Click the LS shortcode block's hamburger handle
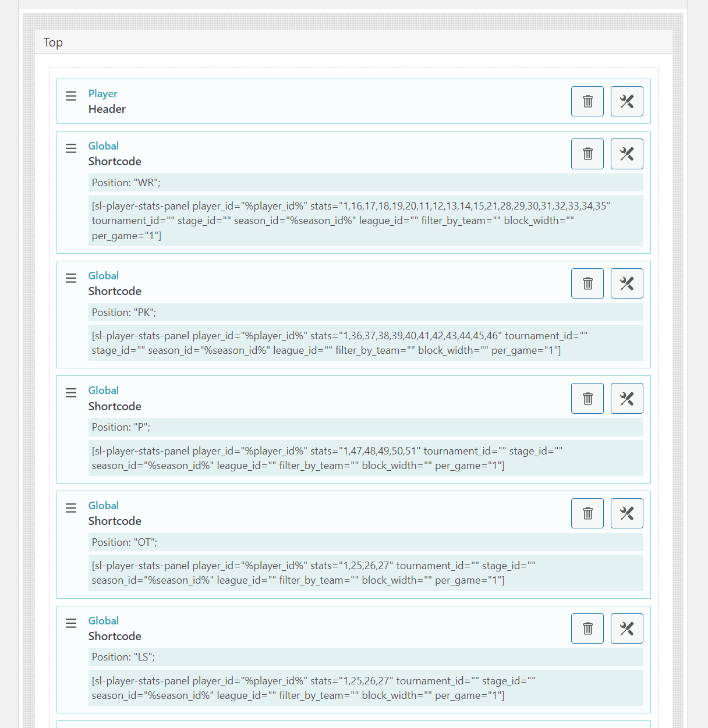 [71, 623]
